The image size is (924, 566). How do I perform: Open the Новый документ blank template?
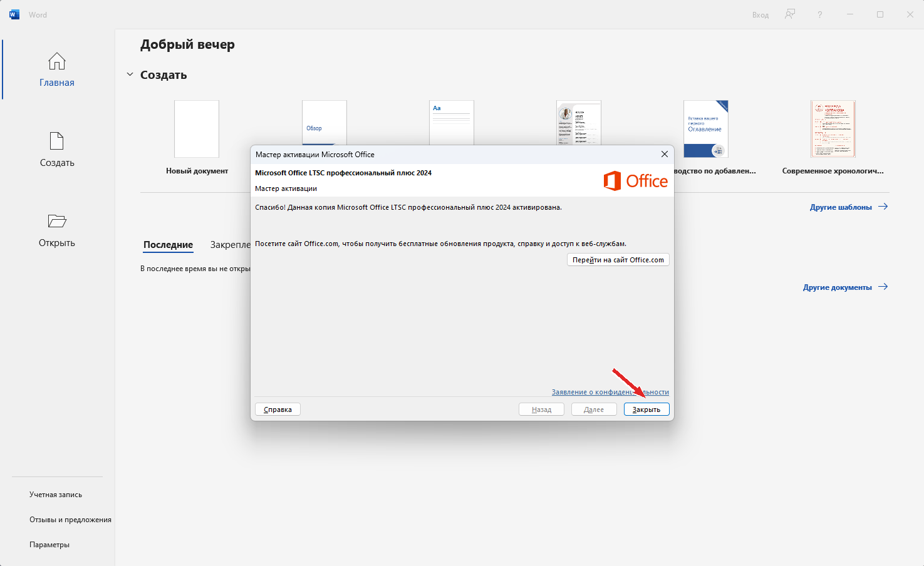197,129
